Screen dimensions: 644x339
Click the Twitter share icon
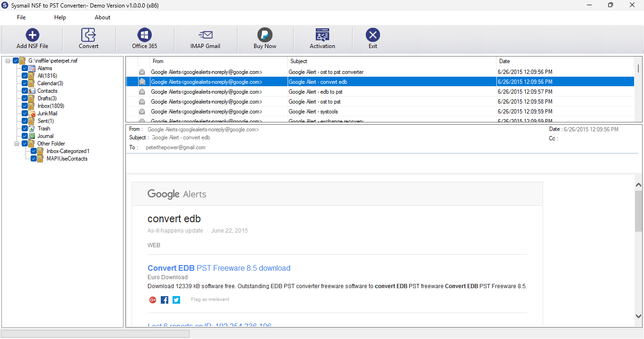click(176, 300)
